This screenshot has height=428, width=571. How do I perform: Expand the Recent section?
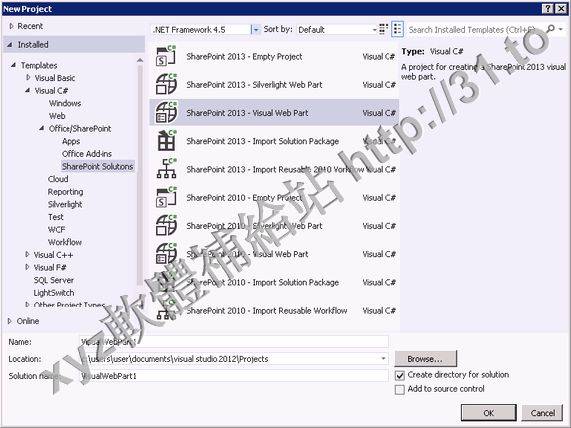11,26
